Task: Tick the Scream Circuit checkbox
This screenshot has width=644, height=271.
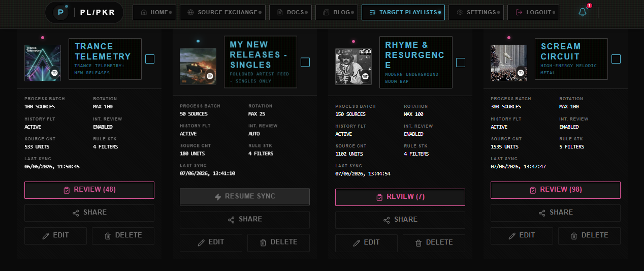Action: 616,59
